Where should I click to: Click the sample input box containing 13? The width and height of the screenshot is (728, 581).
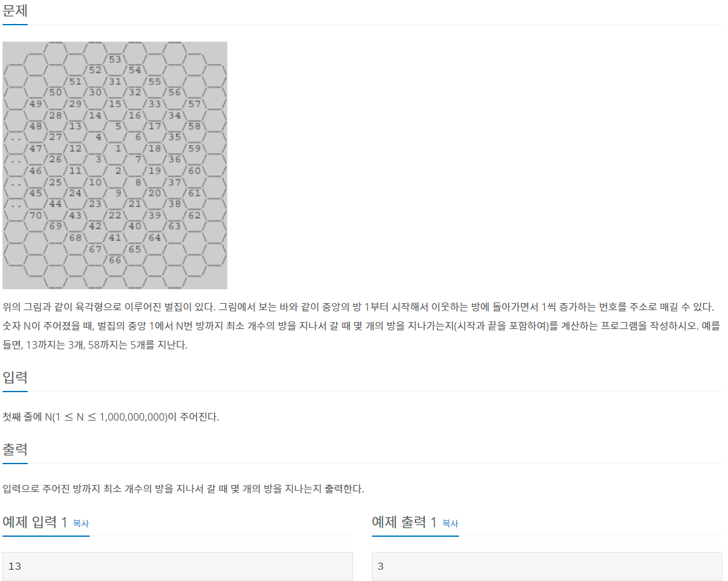pos(177,566)
